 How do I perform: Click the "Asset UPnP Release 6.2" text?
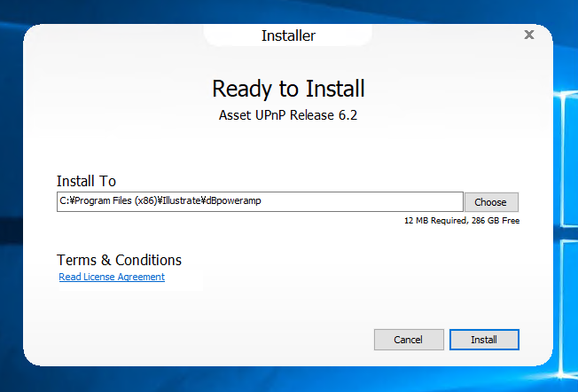(x=288, y=115)
